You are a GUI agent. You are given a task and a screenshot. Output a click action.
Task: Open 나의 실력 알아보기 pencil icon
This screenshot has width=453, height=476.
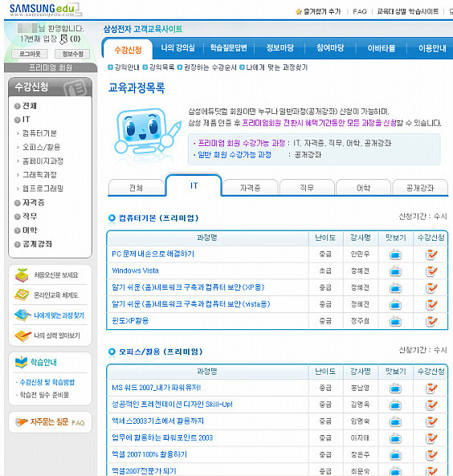(22, 336)
